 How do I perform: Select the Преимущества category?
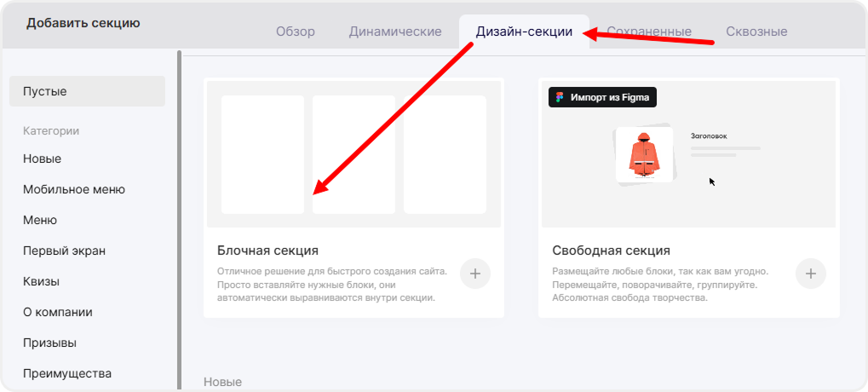tap(67, 373)
